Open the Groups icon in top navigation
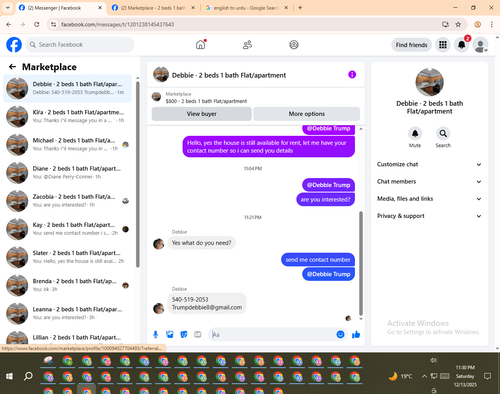Image resolution: width=500 pixels, height=394 pixels. [x=294, y=45]
